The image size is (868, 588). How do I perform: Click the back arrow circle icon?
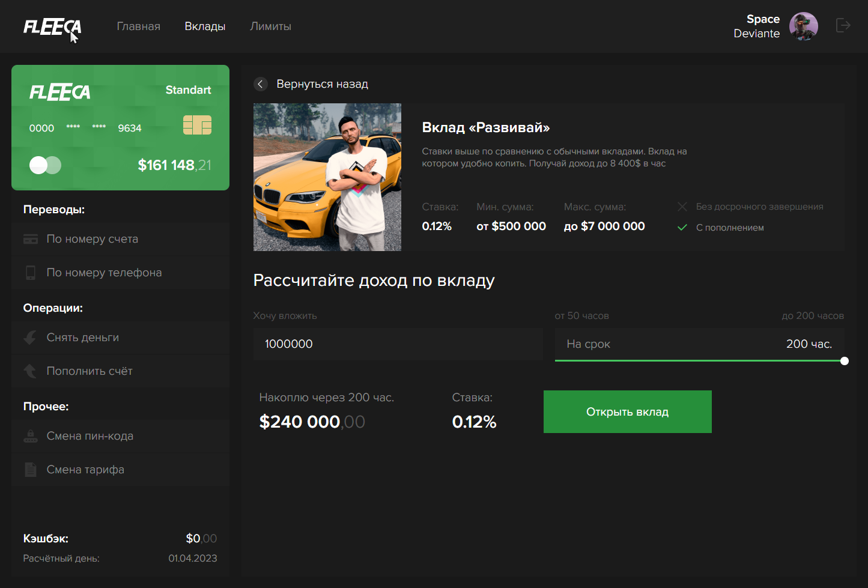point(260,84)
